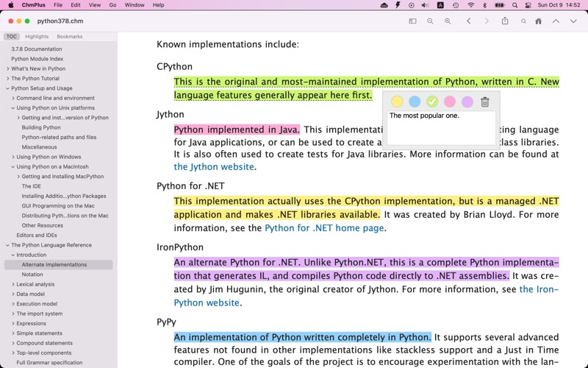Open the Bookmarks tab
The height and width of the screenshot is (368, 588).
click(70, 36)
